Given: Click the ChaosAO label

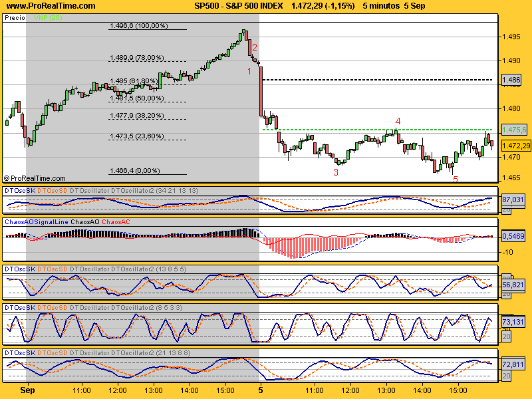Looking at the screenshot, I should click(85, 222).
